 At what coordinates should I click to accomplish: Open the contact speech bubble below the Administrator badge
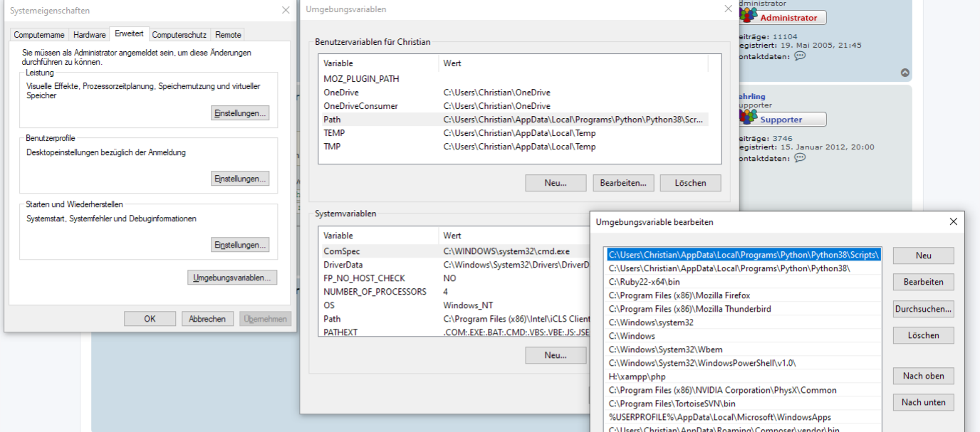tap(800, 56)
